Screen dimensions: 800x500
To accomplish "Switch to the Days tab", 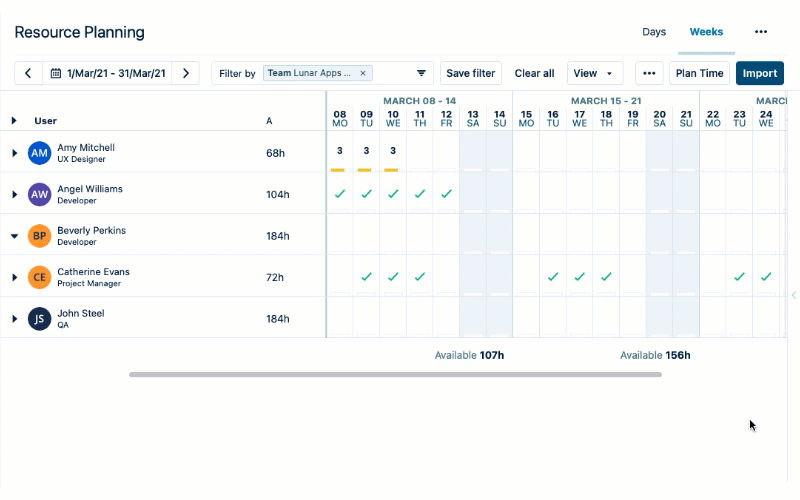I will [654, 32].
